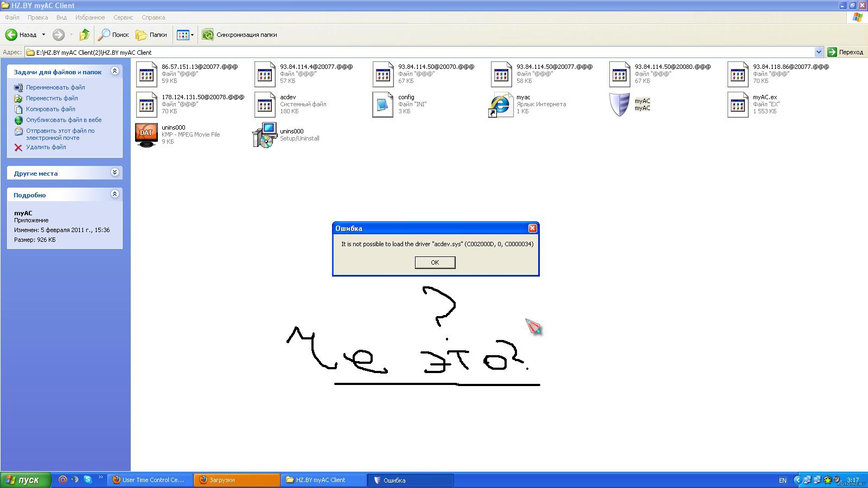Select unins000 Setup/Uninstall icon
This screenshot has height=488, width=868.
coord(265,135)
